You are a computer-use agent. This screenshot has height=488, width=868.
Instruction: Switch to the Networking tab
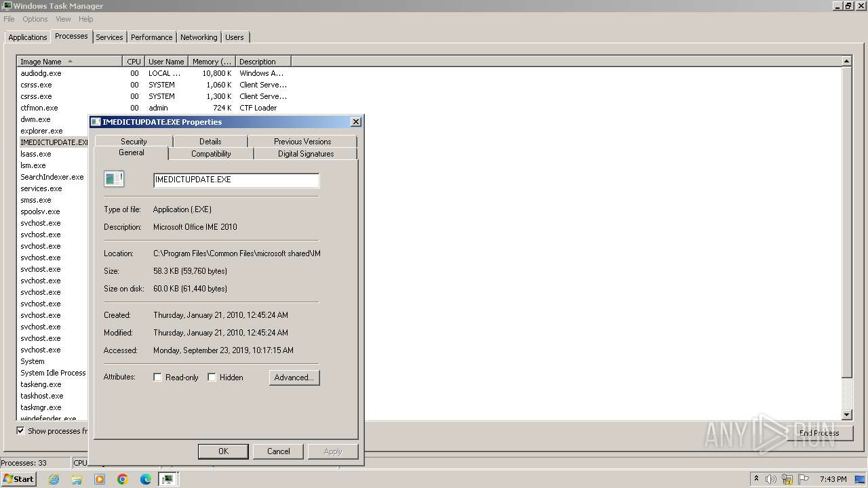199,37
